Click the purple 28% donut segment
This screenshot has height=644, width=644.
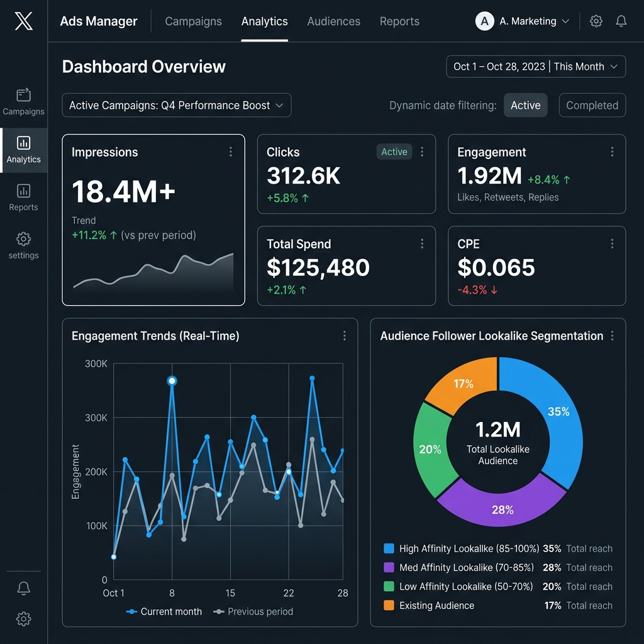tap(502, 509)
